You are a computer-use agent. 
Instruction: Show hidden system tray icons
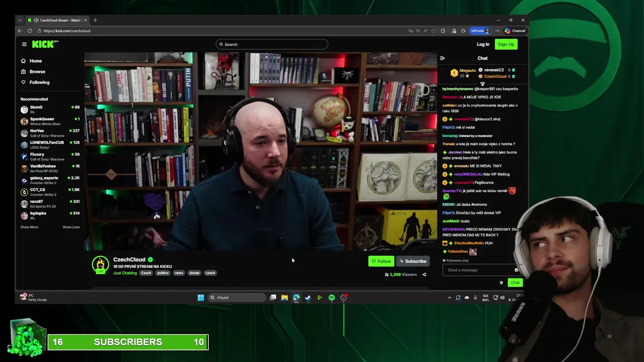click(x=449, y=298)
